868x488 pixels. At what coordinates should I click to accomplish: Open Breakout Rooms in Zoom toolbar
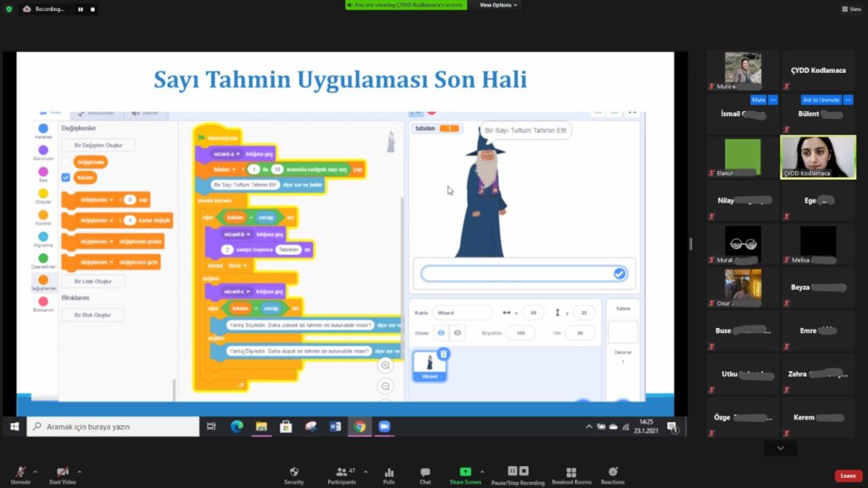pyautogui.click(x=570, y=474)
